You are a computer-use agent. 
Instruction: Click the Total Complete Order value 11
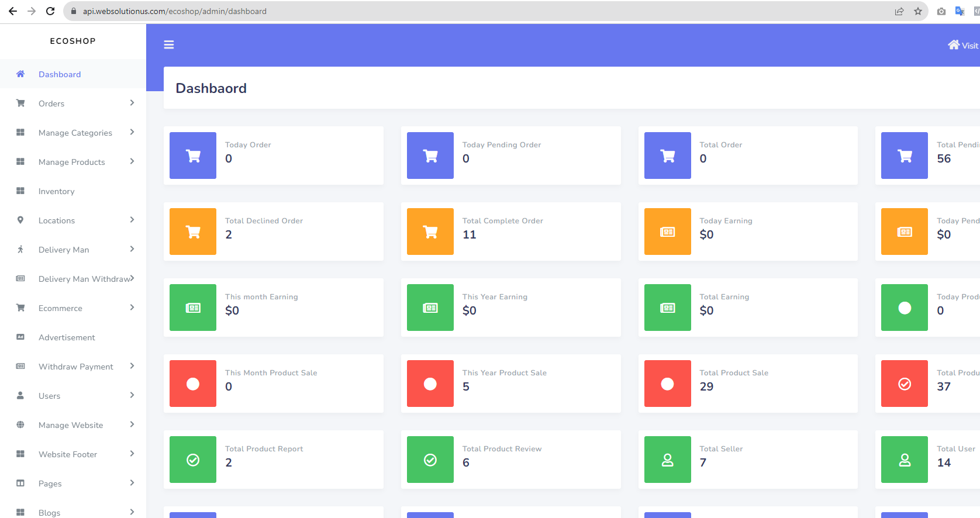[470, 234]
